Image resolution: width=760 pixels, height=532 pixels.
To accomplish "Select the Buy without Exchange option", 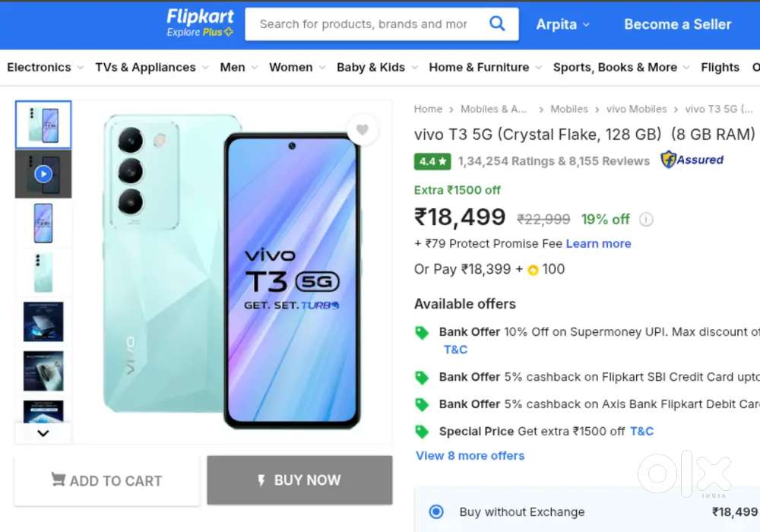I will click(x=436, y=511).
